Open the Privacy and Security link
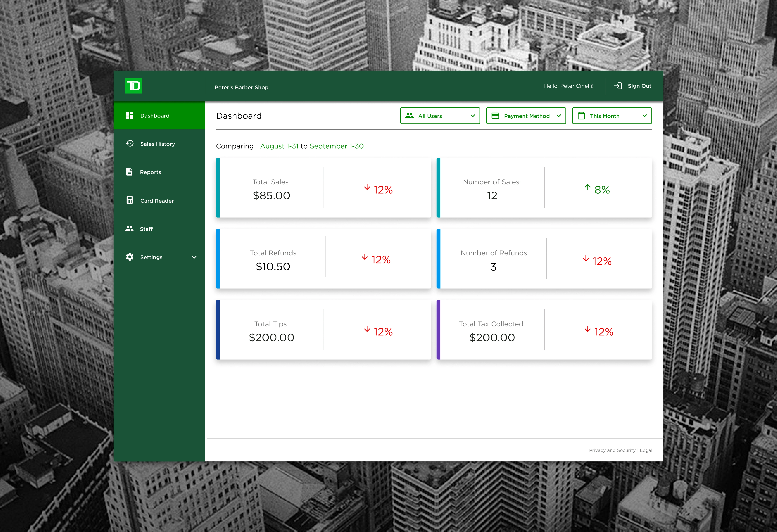The image size is (777, 532). 612,450
